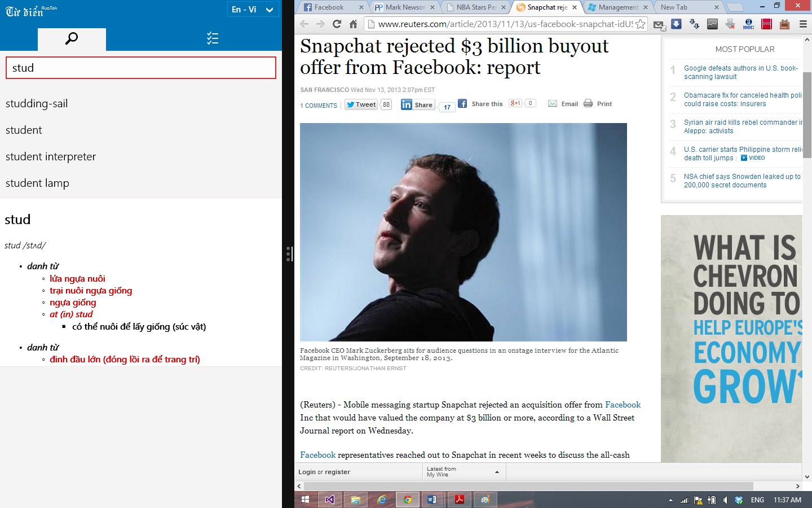812x508 pixels.
Task: Open 'Obamacare fix' popular story
Action: pyautogui.click(x=743, y=99)
